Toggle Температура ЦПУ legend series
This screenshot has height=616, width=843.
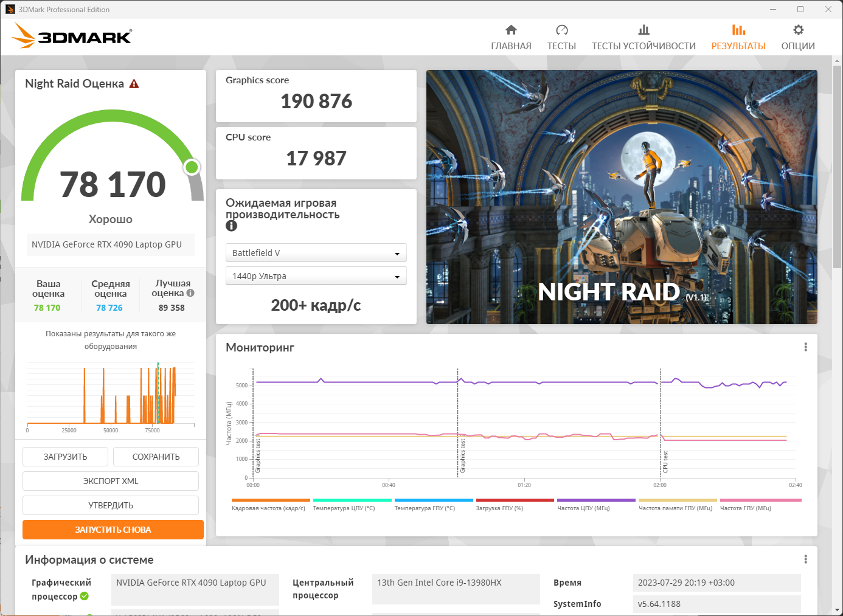tap(344, 508)
